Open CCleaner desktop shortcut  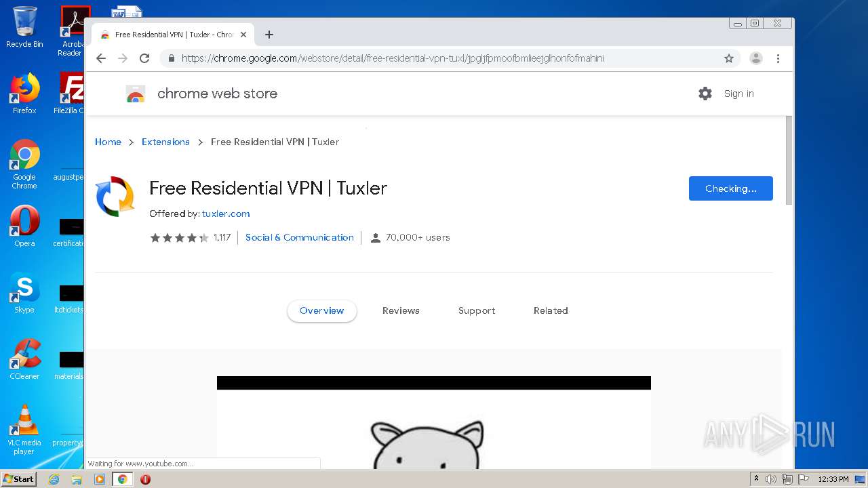coord(24,359)
